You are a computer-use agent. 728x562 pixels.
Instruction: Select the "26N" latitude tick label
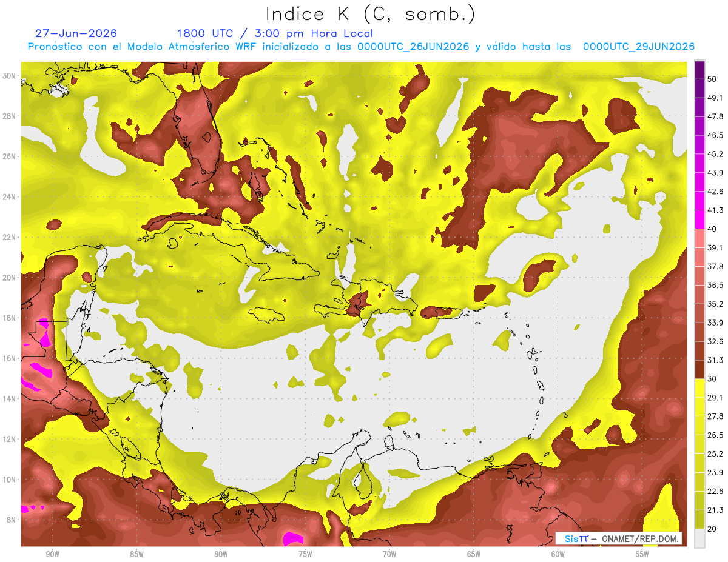[x=10, y=156]
